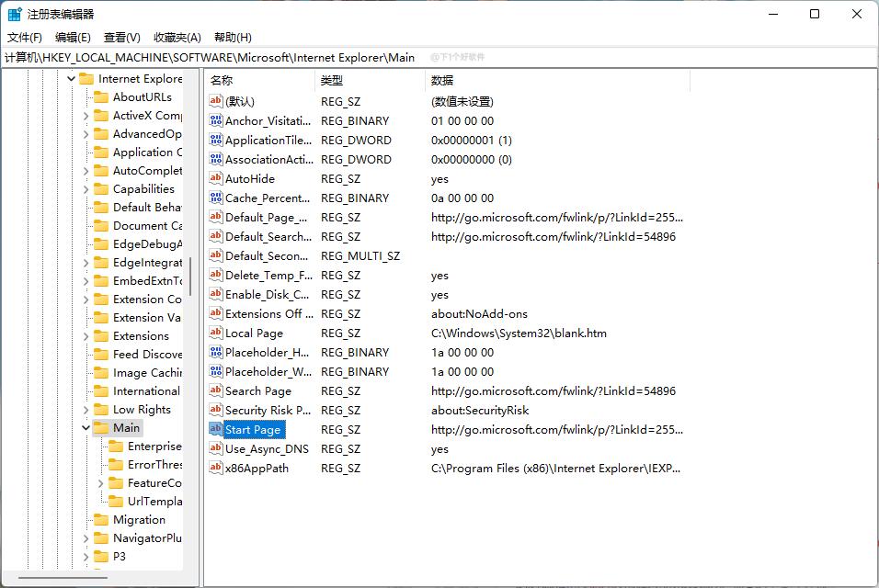Click the Anchor_Visitation binary value icon
The image size is (879, 588).
point(216,120)
